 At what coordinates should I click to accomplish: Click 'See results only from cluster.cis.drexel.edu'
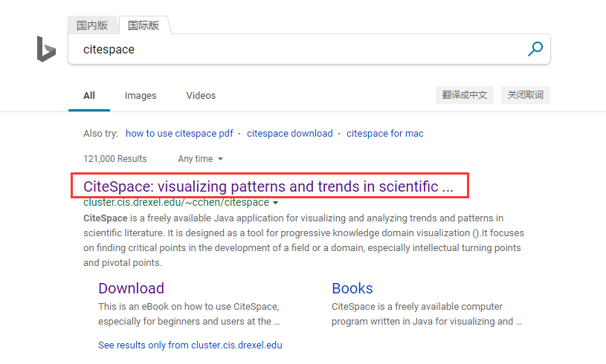190,345
